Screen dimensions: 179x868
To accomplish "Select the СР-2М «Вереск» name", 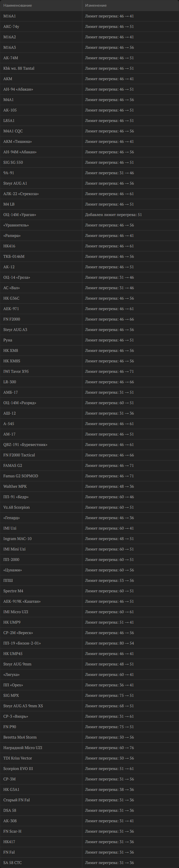I will (18, 633).
